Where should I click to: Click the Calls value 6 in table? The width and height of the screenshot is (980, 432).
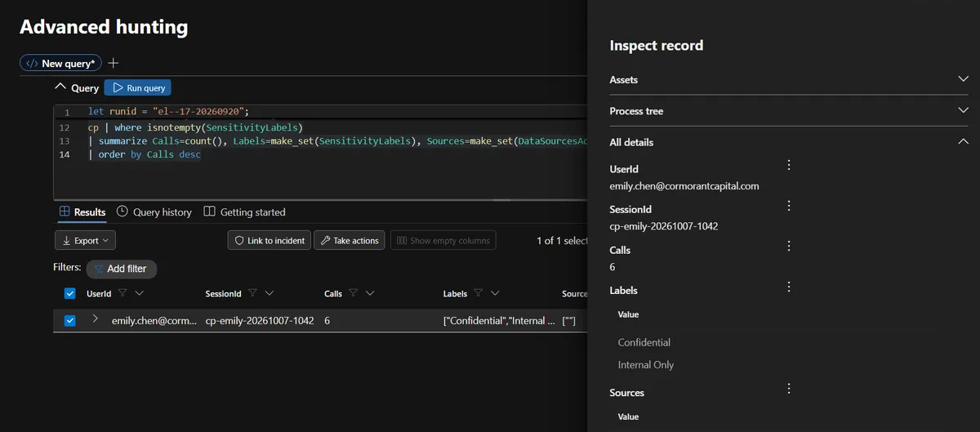click(x=327, y=321)
